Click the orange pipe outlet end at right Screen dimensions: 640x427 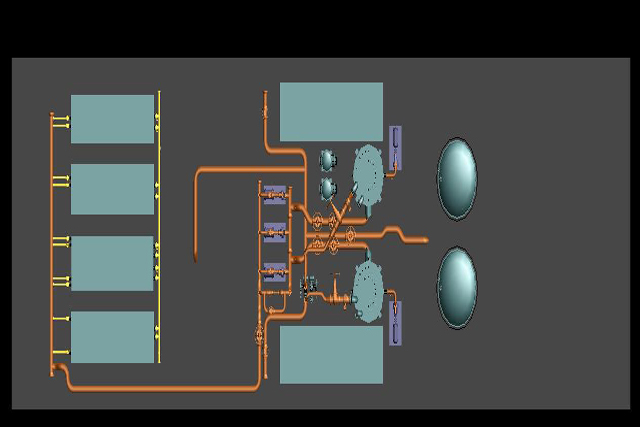(x=425, y=240)
